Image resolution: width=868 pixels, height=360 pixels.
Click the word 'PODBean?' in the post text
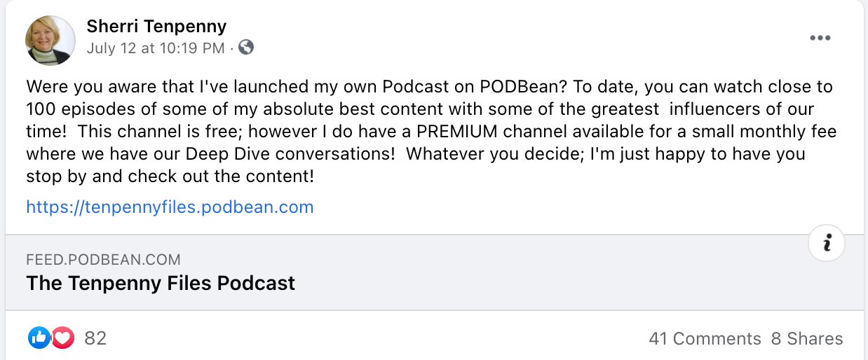coord(524,88)
